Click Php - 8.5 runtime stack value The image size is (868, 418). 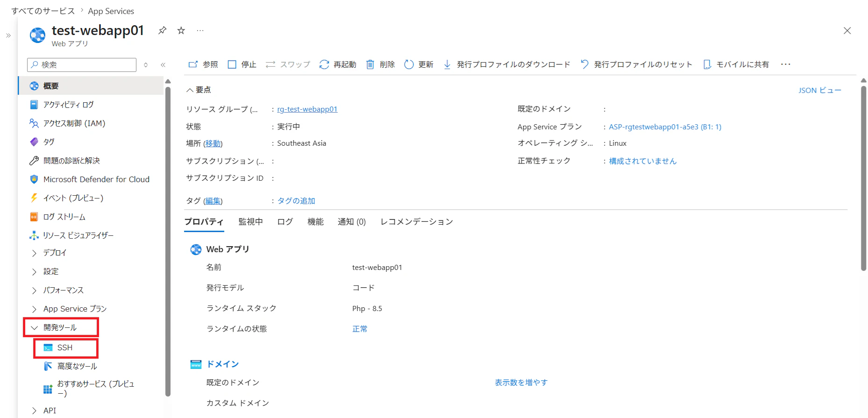[x=367, y=309]
